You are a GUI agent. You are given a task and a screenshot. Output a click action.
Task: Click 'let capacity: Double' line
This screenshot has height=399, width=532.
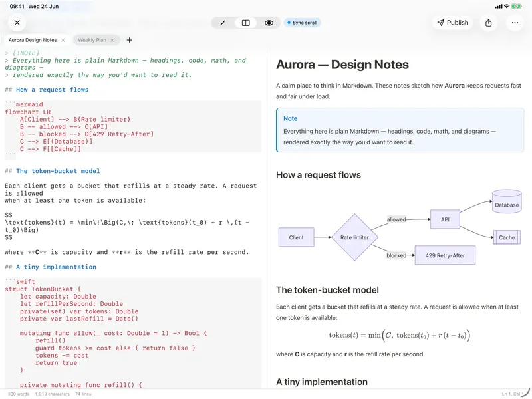[x=58, y=297]
